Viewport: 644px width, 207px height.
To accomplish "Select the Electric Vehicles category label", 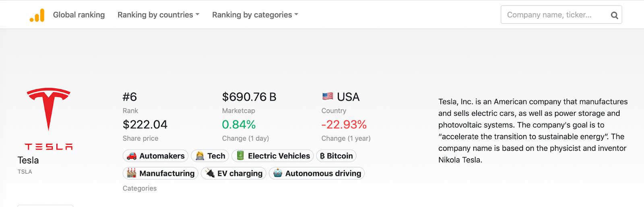I will [x=279, y=156].
